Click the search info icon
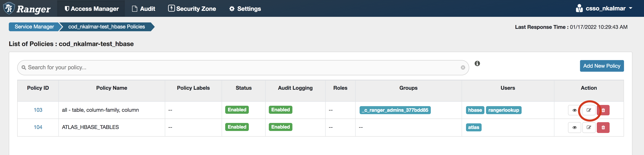 (477, 64)
